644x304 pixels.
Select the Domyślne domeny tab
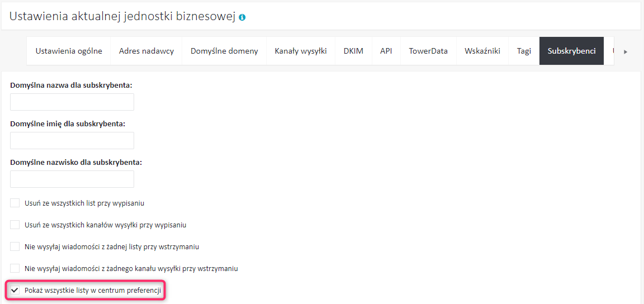(224, 51)
